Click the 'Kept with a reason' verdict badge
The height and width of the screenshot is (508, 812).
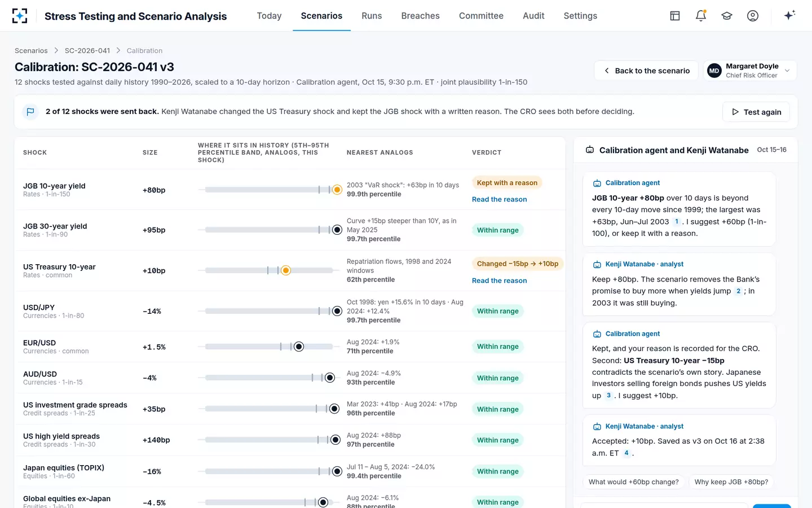pyautogui.click(x=507, y=183)
